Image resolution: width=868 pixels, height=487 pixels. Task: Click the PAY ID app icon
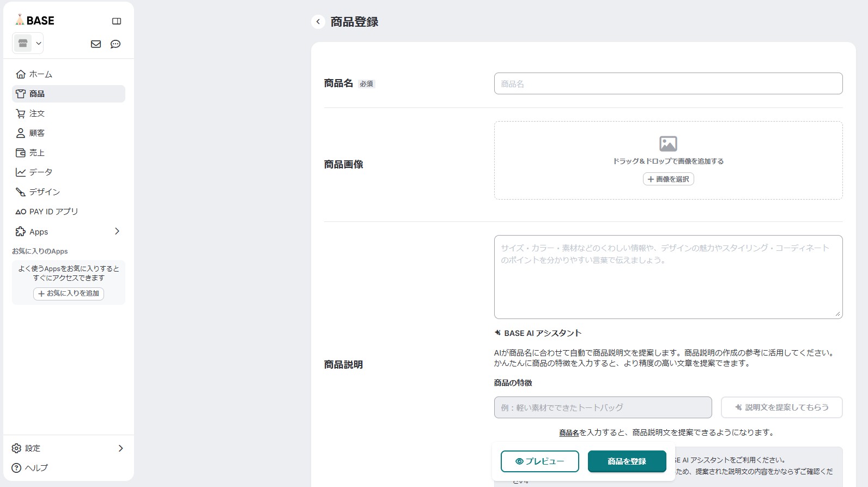pyautogui.click(x=21, y=212)
